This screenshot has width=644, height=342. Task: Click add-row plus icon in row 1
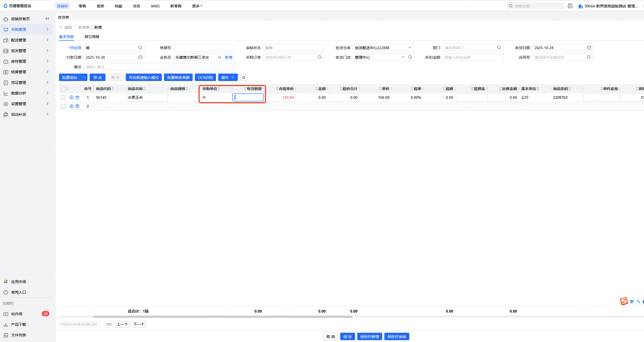click(71, 97)
